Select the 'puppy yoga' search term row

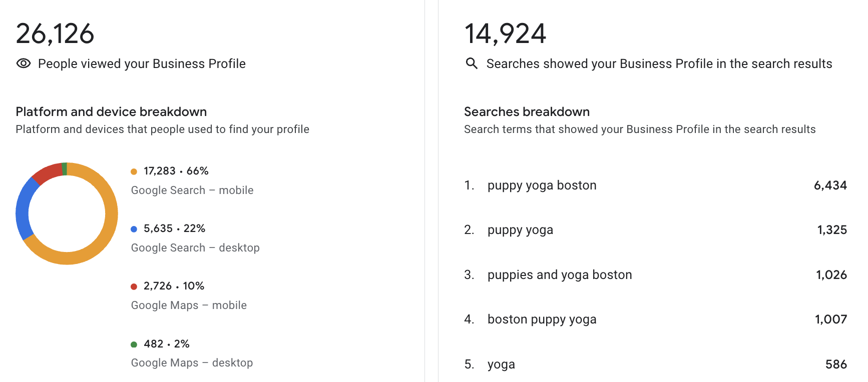pyautogui.click(x=520, y=230)
